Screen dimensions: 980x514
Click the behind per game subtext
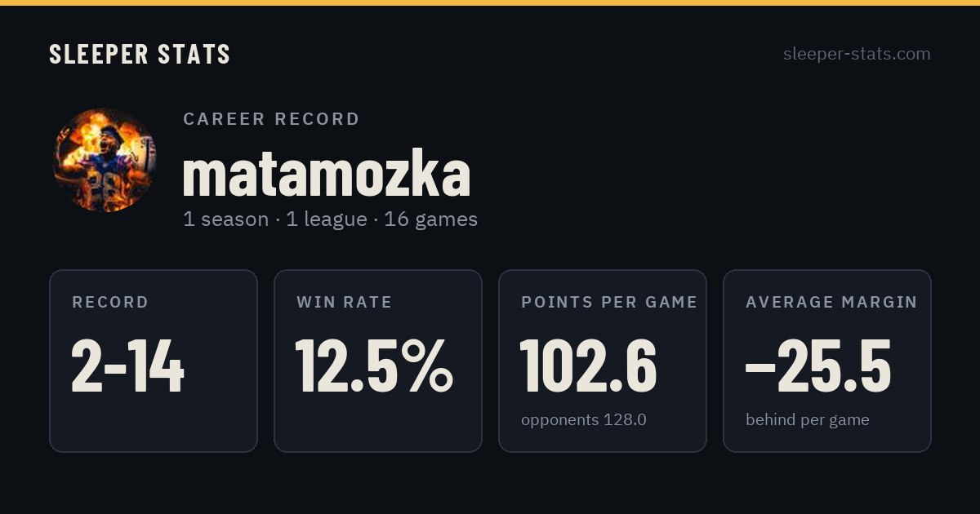pos(808,420)
